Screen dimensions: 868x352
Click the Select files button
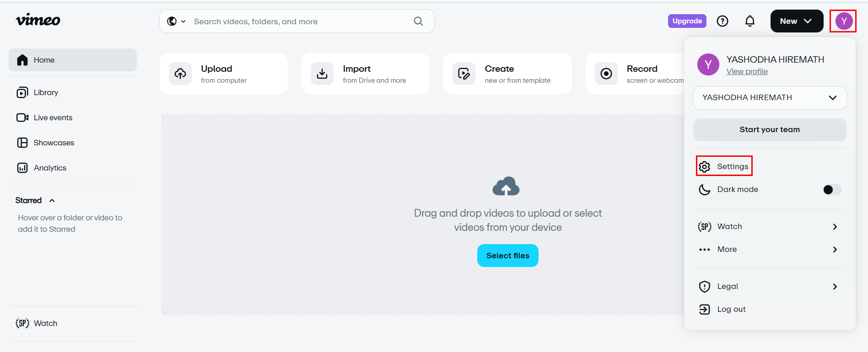pyautogui.click(x=507, y=256)
